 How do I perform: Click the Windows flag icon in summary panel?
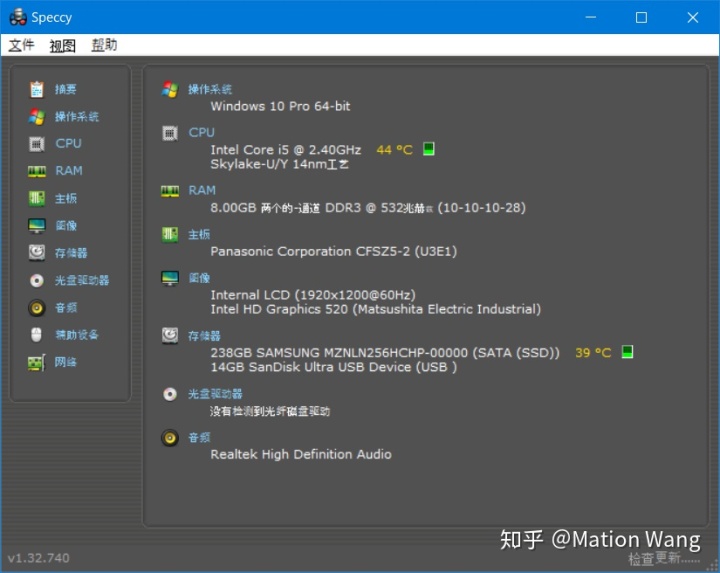(170, 90)
